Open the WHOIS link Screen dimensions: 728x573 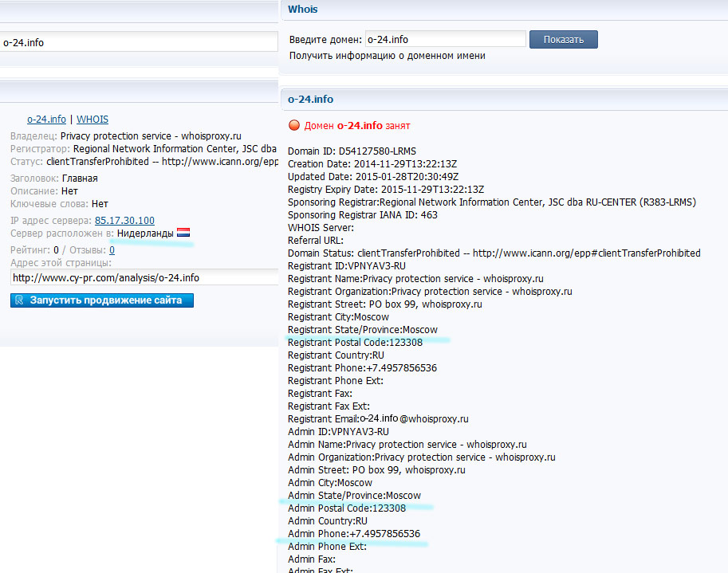click(x=92, y=119)
